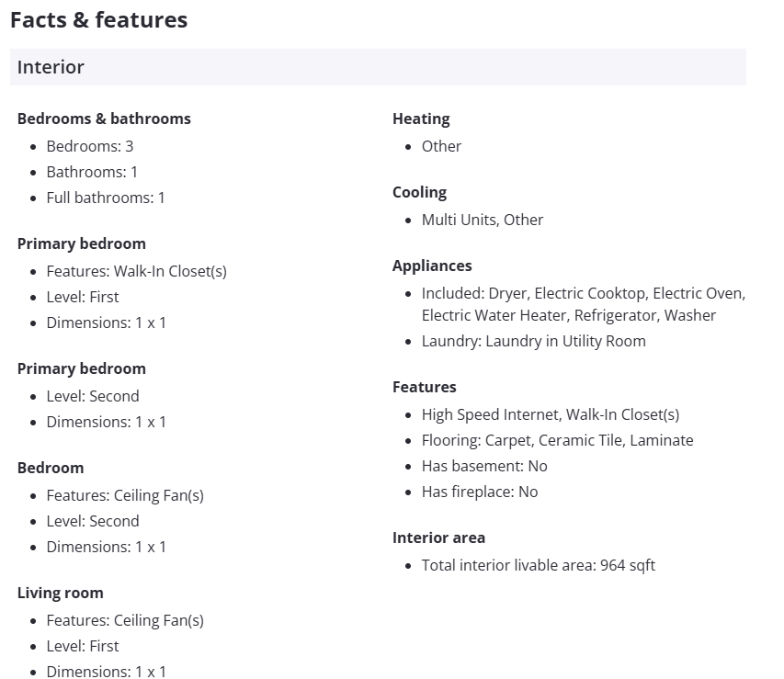The height and width of the screenshot is (679, 784).
Task: Collapse the Interior section header bar
Action: 377,67
